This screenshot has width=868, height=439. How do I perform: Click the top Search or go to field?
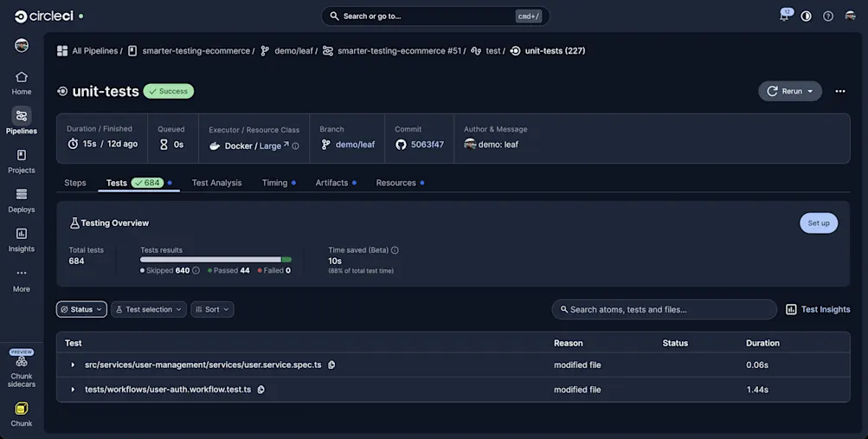point(435,16)
